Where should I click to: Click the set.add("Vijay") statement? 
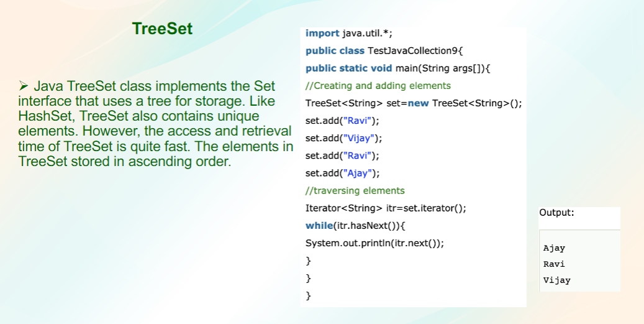pos(344,138)
